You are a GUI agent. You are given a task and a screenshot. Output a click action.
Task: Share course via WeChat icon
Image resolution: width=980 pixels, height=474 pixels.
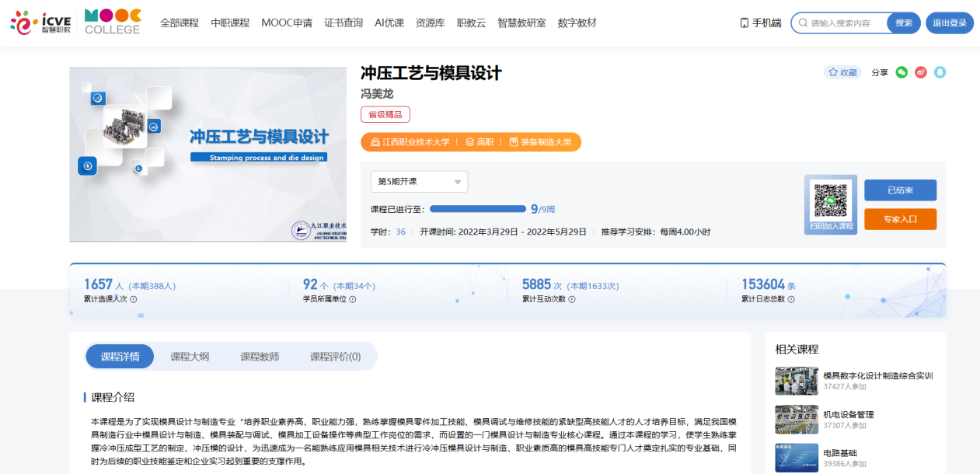tap(902, 72)
